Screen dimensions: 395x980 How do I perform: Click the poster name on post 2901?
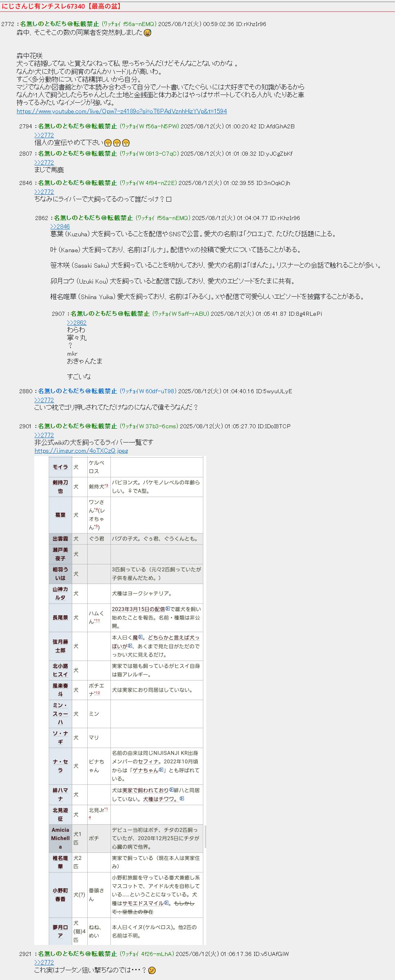(x=77, y=426)
